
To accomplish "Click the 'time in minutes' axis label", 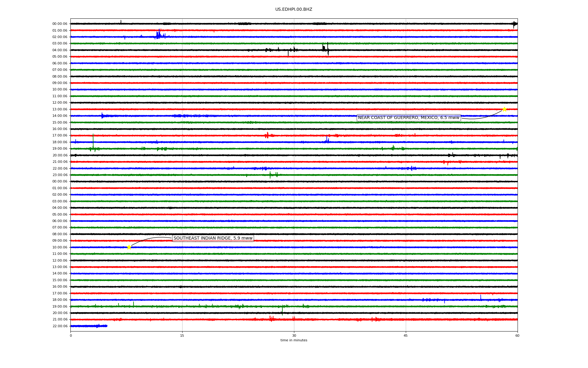I will click(x=293, y=340).
